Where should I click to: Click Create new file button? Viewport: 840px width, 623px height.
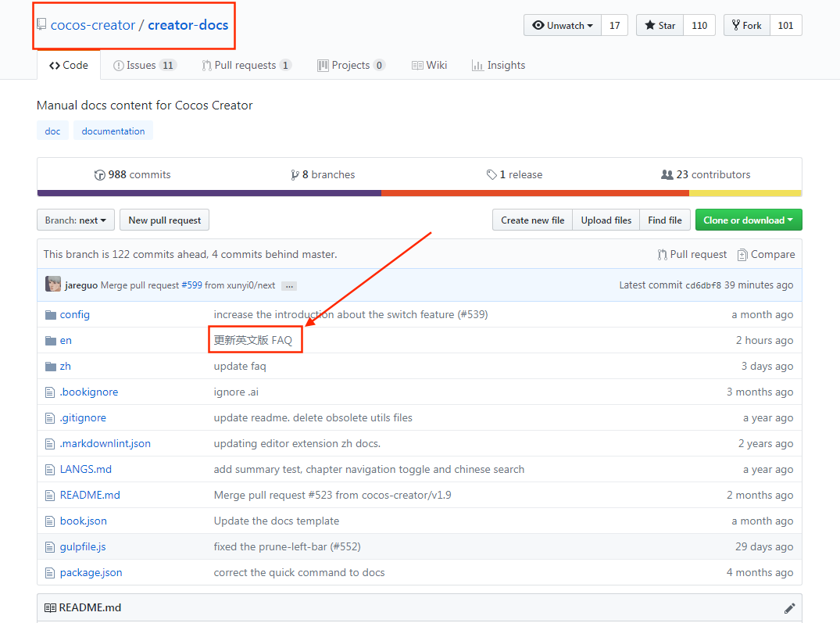pos(532,220)
